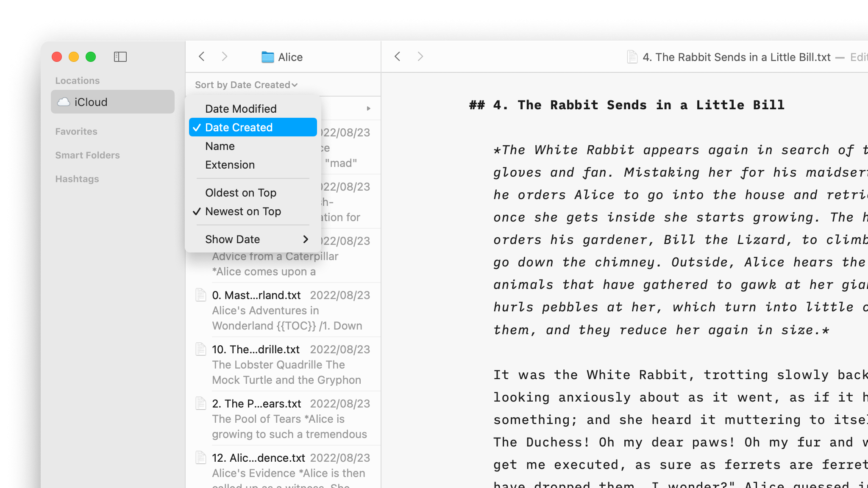The height and width of the screenshot is (488, 868).
Task: Click Edit next to the document title
Action: 860,57
